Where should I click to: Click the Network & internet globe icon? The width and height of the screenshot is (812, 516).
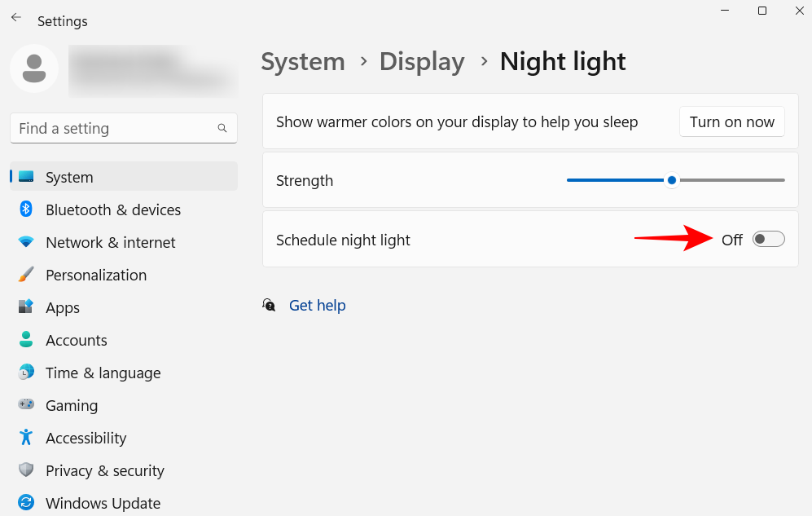(25, 242)
